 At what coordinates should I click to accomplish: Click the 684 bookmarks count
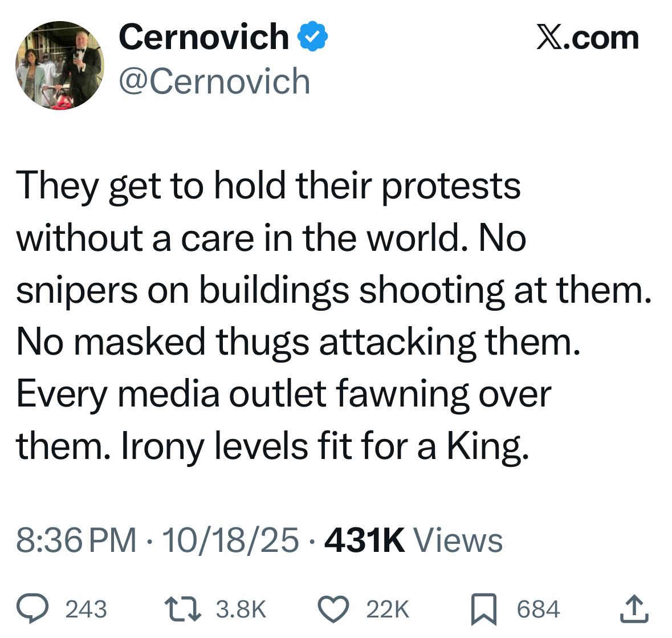(539, 609)
